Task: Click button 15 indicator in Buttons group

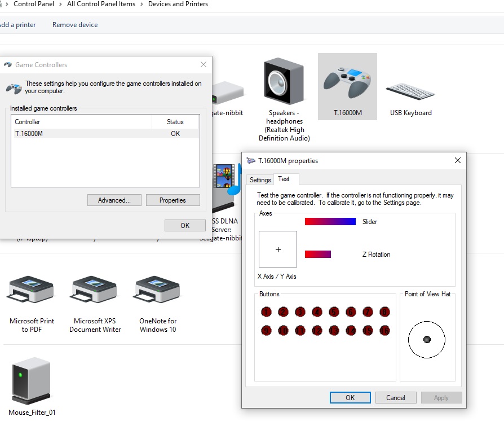Action: coord(368,331)
